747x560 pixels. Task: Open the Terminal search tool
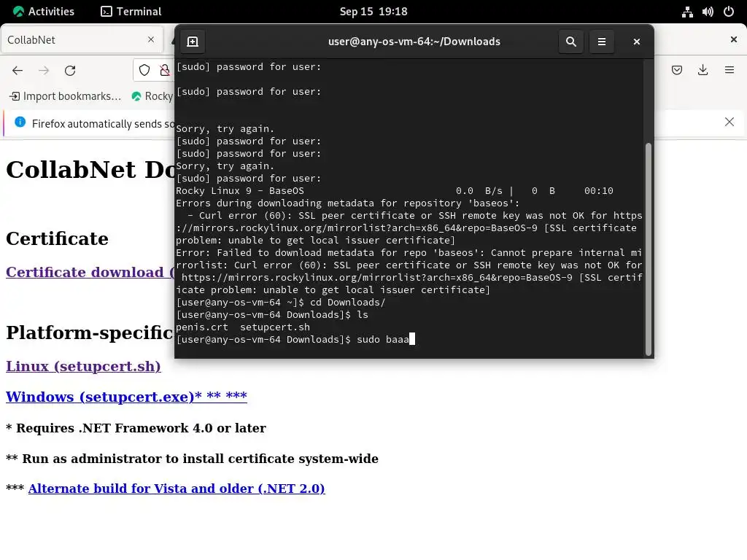[x=570, y=42]
